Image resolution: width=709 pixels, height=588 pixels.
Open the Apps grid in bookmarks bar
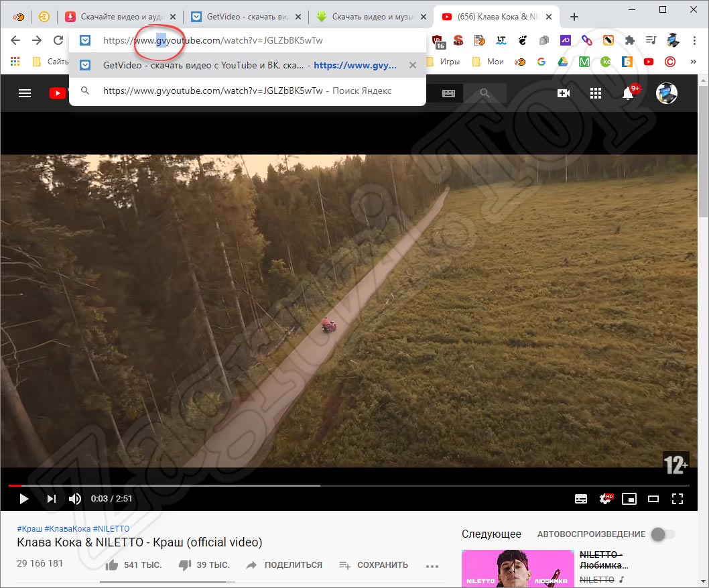[15, 61]
